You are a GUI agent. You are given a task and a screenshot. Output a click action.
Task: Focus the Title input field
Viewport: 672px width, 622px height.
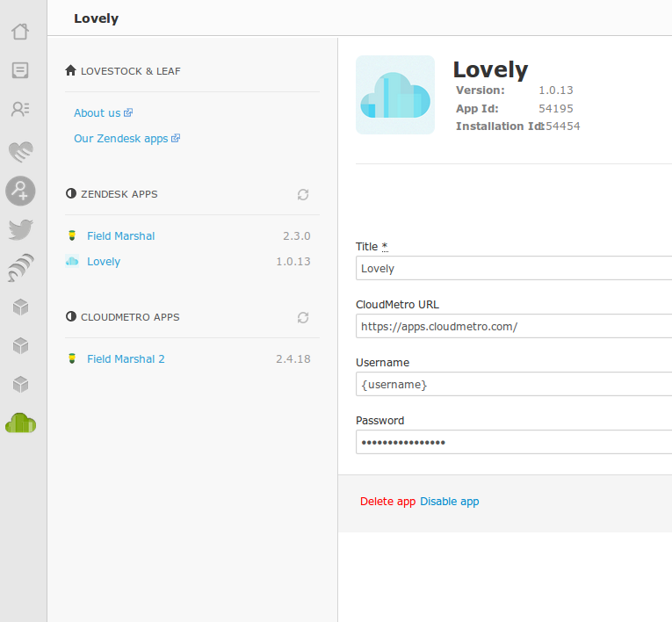point(514,268)
